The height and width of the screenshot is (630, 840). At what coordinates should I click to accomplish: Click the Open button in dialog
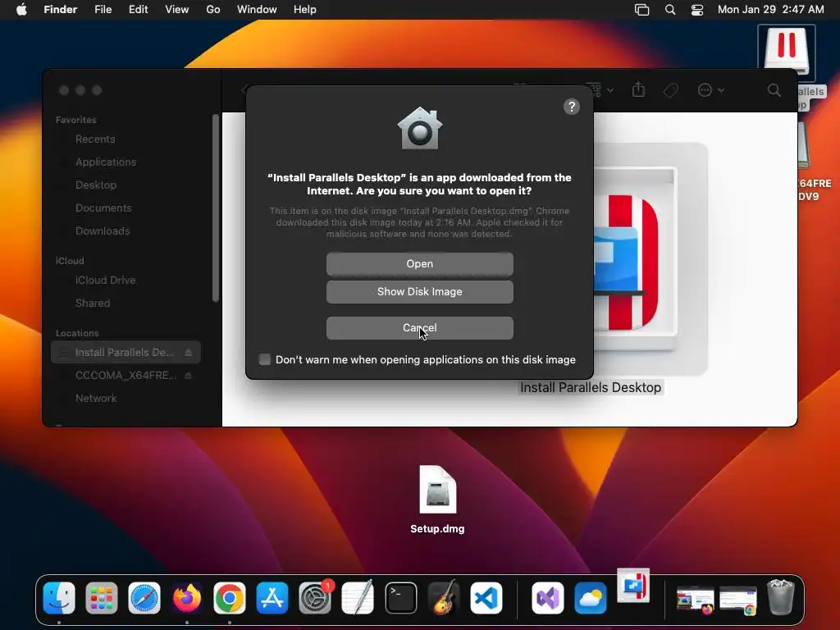pos(419,263)
